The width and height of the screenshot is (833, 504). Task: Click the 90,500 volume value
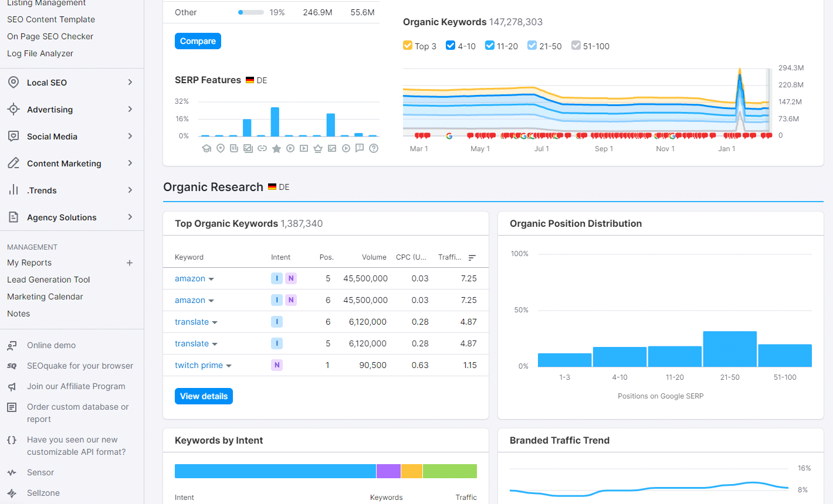[x=373, y=365]
